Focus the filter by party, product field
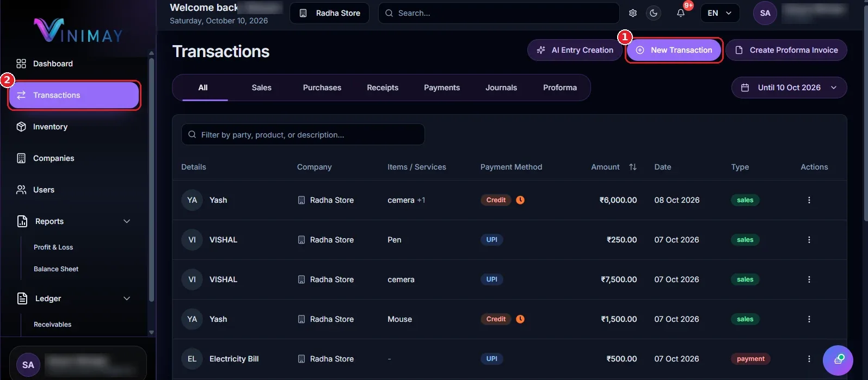Image resolution: width=868 pixels, height=380 pixels. click(x=303, y=134)
